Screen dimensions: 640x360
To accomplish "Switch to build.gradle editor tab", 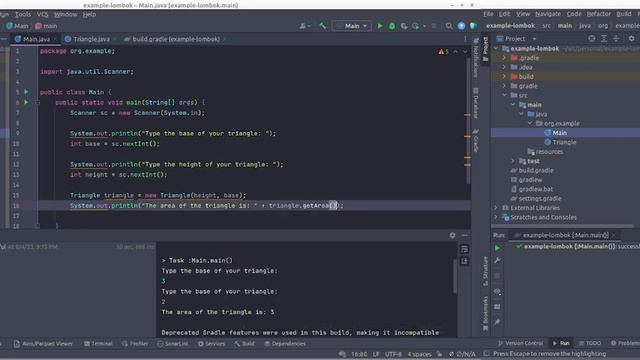I will 176,39.
